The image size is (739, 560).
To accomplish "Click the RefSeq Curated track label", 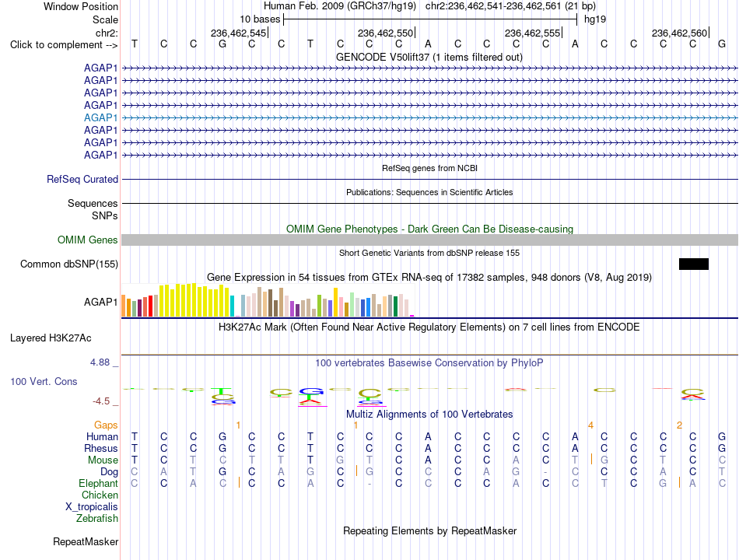I will click(x=82, y=179).
